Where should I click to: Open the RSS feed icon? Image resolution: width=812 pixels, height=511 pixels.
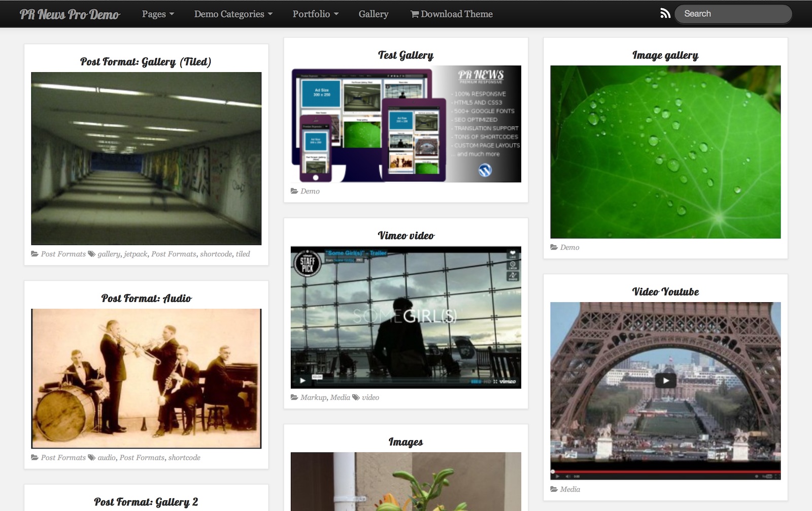(x=665, y=14)
